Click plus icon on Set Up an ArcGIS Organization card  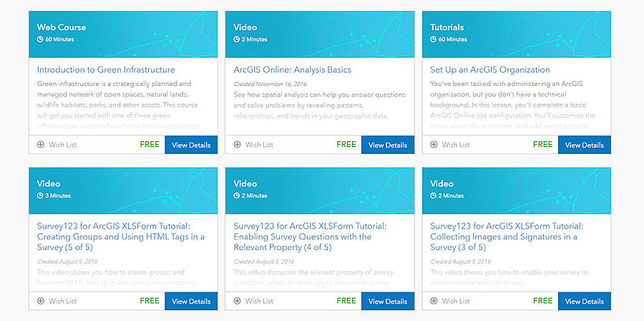[x=434, y=145]
